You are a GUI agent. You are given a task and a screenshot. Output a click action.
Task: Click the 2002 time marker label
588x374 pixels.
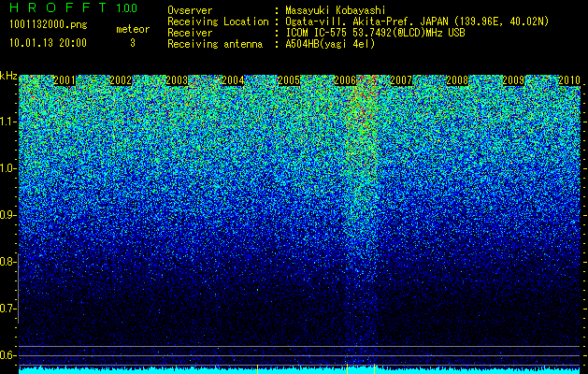[121, 80]
